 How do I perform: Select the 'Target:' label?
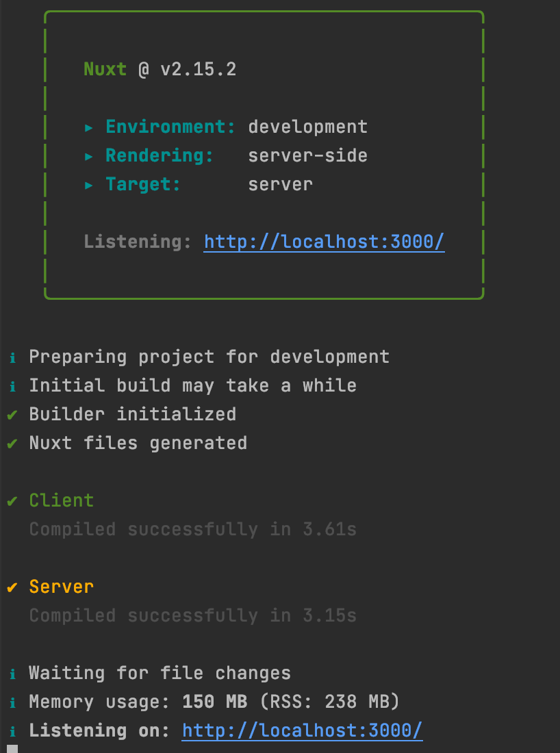pos(143,184)
